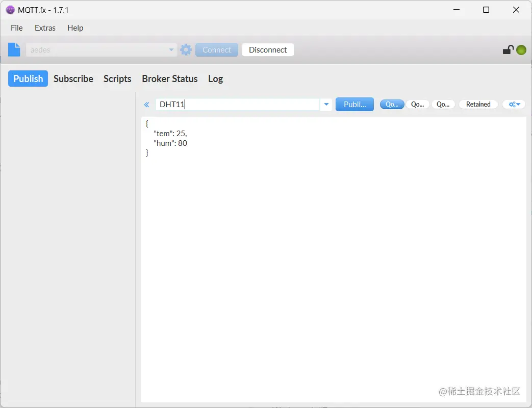The image size is (532, 408).
Task: Click the MQTT.fx app logo icon
Action: click(10, 10)
